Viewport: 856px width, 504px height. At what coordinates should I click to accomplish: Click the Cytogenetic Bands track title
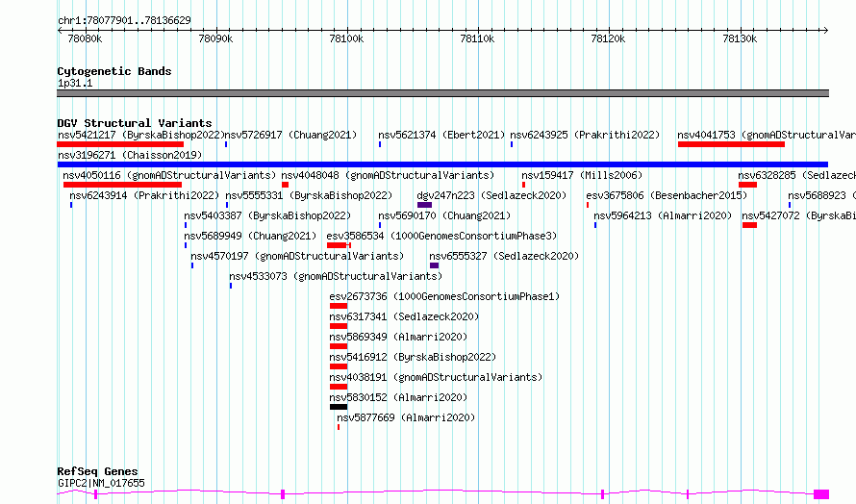(114, 71)
